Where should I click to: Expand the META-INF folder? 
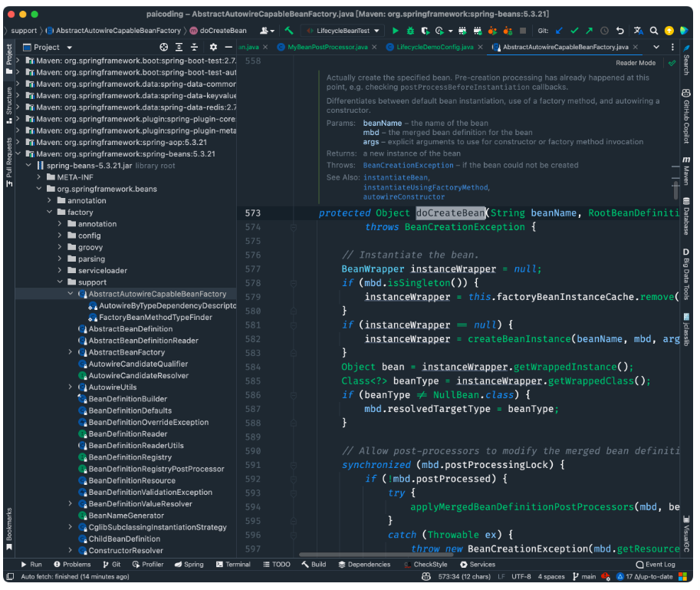[x=39, y=177]
